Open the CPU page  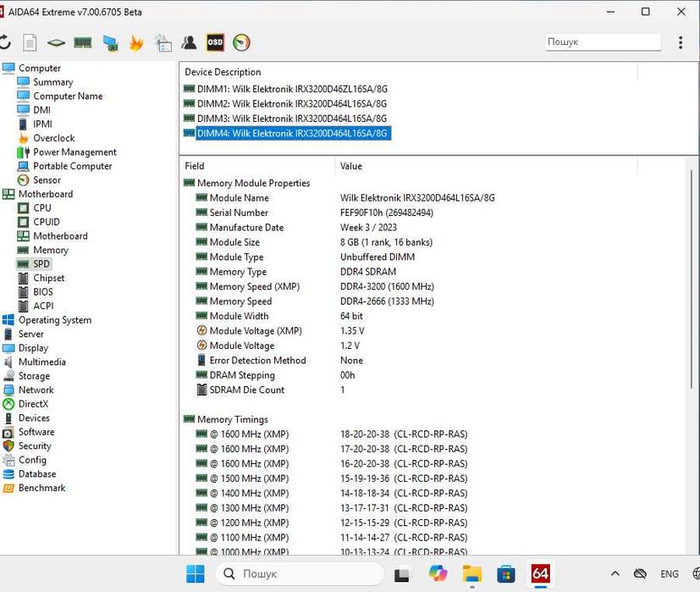point(42,207)
